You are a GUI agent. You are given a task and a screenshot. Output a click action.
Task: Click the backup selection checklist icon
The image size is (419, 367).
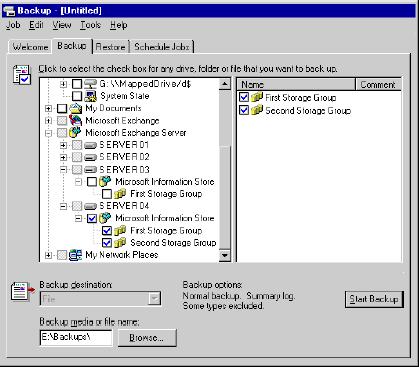pyautogui.click(x=22, y=74)
